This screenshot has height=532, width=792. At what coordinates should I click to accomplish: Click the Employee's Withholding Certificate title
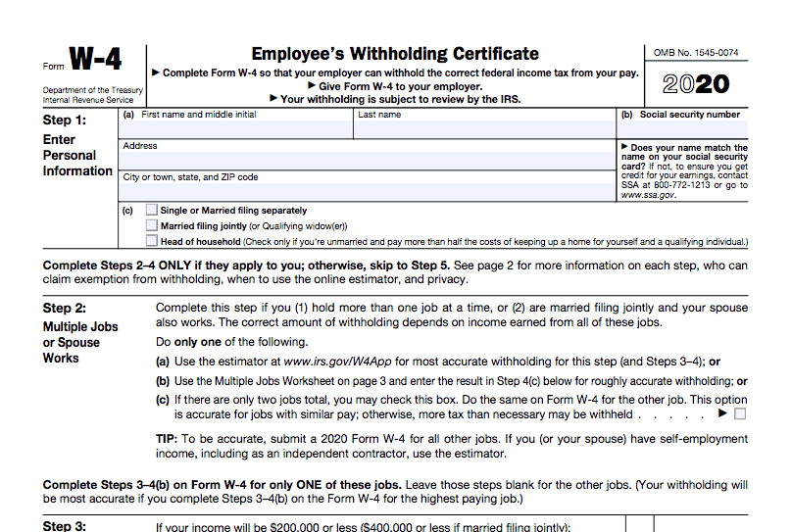pyautogui.click(x=395, y=54)
